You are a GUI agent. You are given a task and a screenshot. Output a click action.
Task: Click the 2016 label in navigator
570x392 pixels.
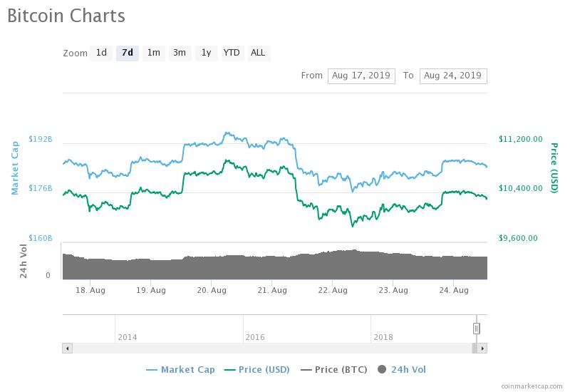tap(255, 337)
